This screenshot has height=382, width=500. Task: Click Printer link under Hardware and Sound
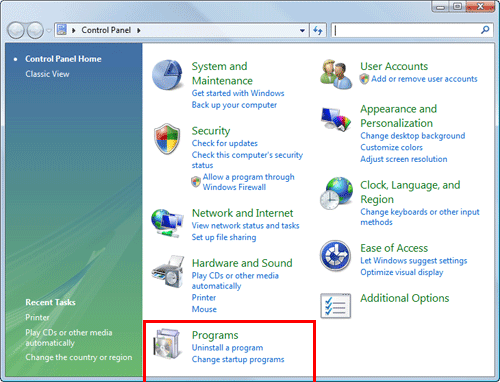click(x=204, y=297)
